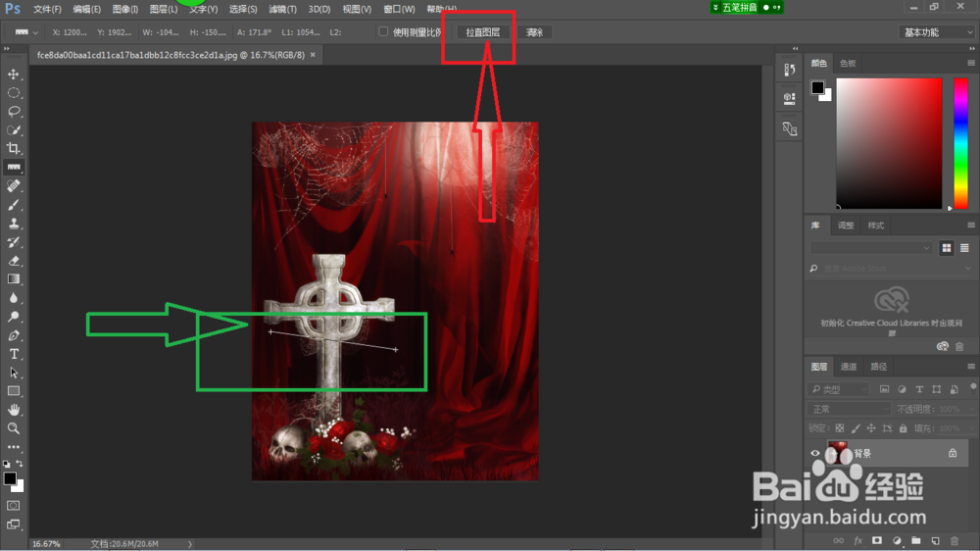Select the Quick Selection tool
Image resolution: width=980 pixels, height=551 pixels.
click(x=13, y=130)
